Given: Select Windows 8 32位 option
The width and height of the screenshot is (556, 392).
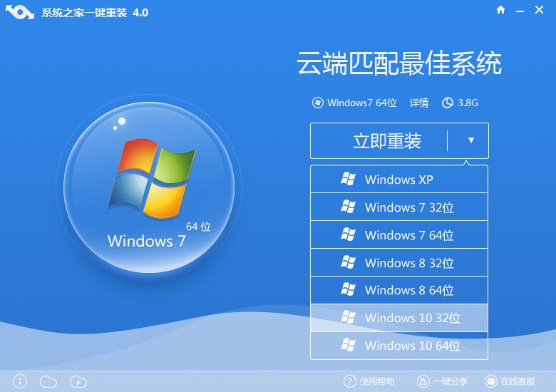Looking at the screenshot, I should [399, 262].
